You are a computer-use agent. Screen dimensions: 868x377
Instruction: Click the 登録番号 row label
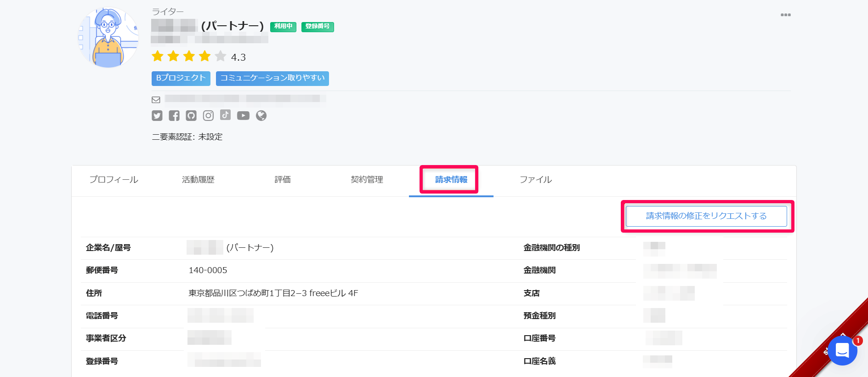click(x=102, y=361)
